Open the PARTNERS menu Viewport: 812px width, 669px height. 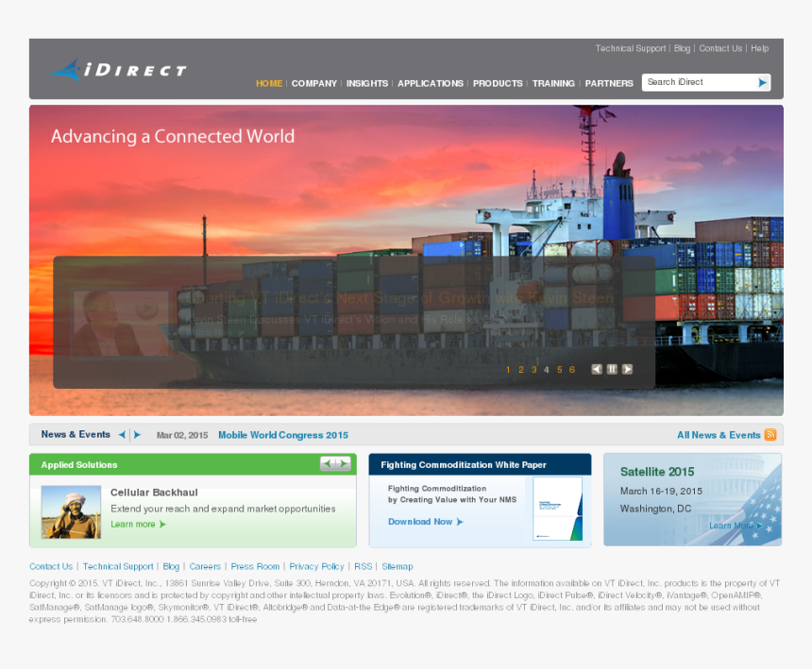pyautogui.click(x=609, y=83)
